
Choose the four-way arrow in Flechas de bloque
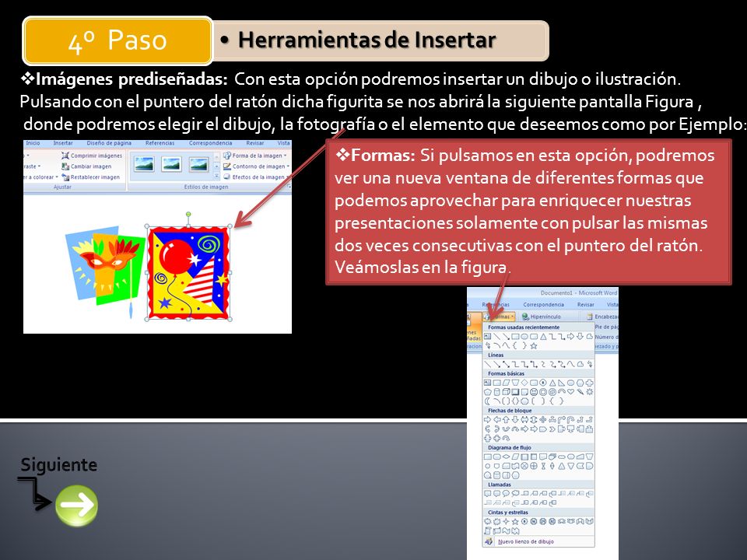point(543,419)
